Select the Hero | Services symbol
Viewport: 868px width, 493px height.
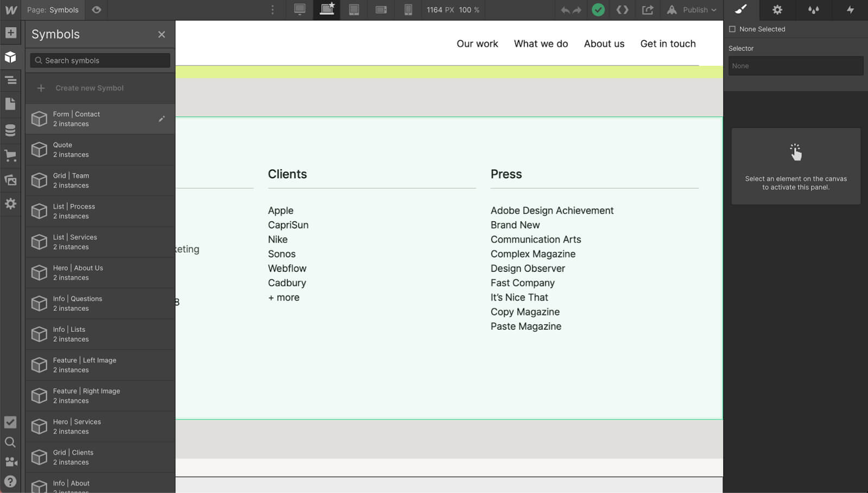(x=100, y=426)
